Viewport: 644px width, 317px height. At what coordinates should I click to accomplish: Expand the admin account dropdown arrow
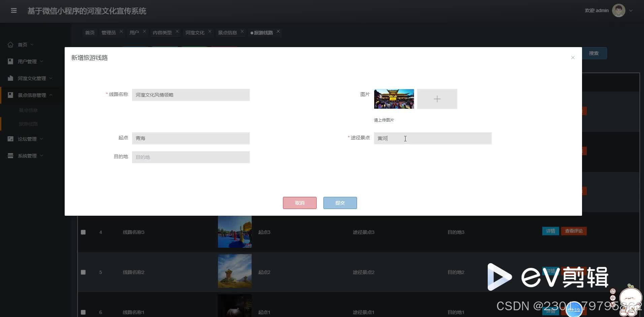(631, 11)
